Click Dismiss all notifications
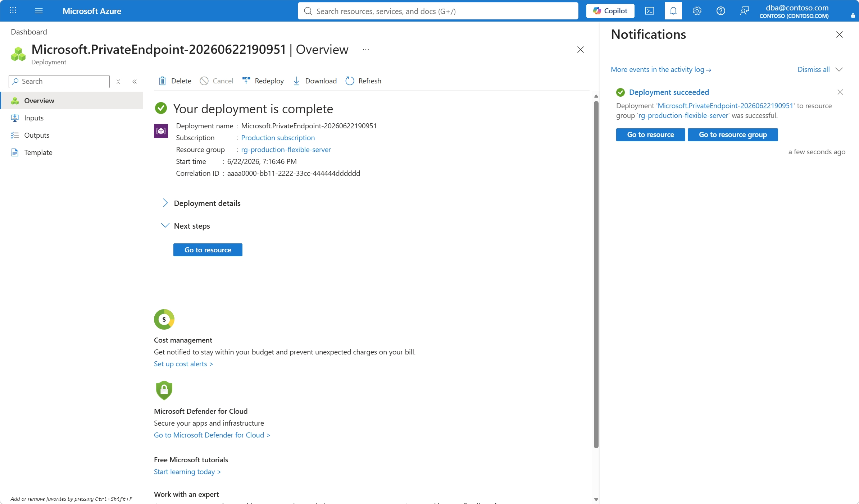The height and width of the screenshot is (504, 859). 814,69
